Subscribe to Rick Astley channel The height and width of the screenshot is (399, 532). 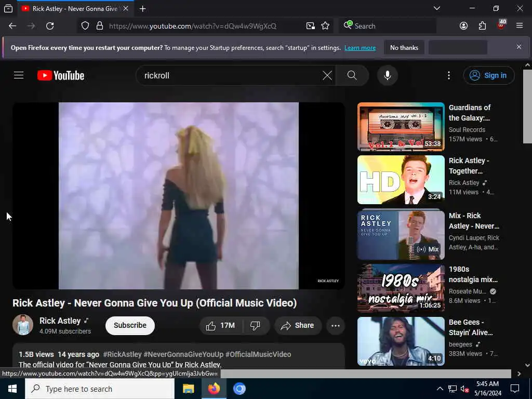130,325
